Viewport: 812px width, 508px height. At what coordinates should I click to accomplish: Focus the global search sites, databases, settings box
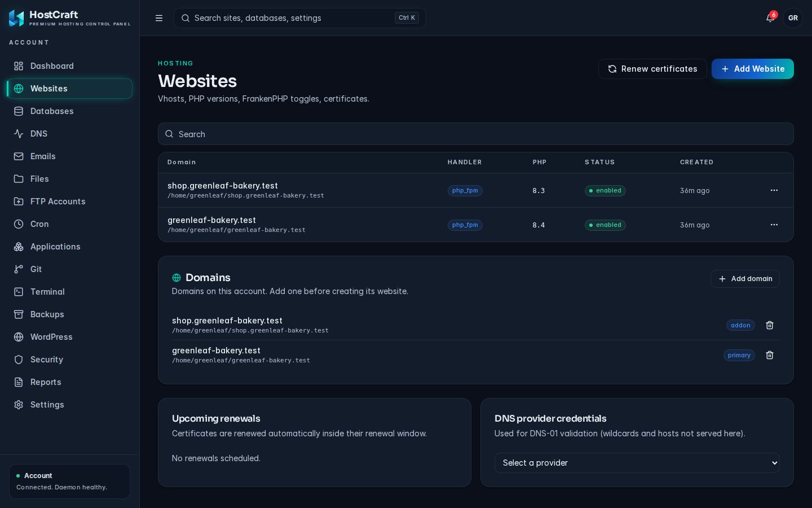(x=300, y=18)
